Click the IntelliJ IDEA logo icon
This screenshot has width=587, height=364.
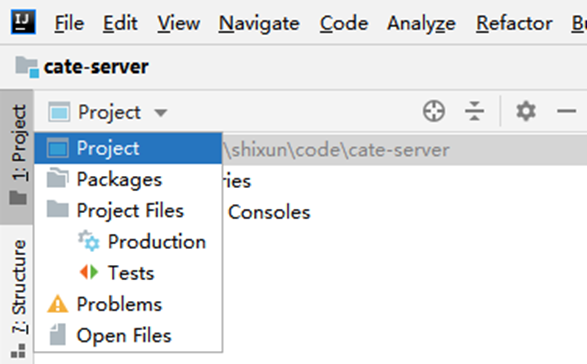click(23, 22)
